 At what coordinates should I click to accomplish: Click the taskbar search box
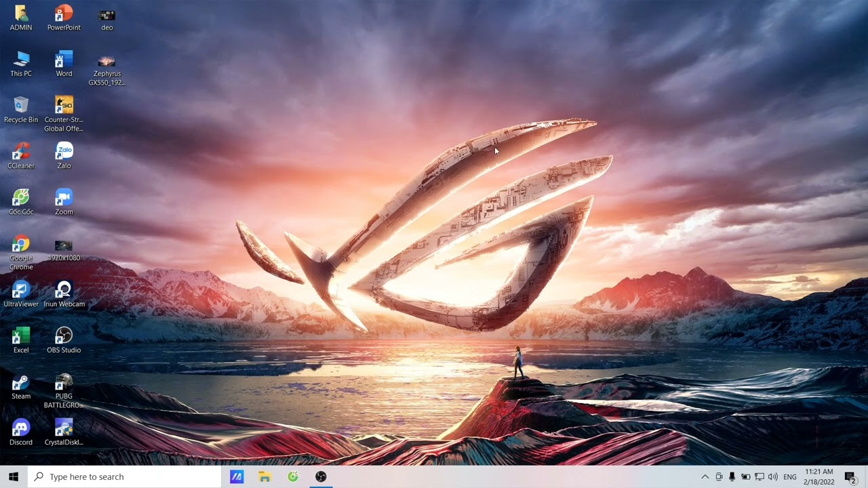124,477
